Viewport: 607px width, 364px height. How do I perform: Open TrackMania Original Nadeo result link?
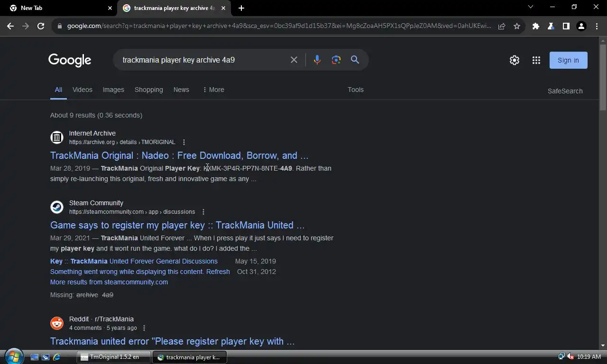tap(179, 155)
